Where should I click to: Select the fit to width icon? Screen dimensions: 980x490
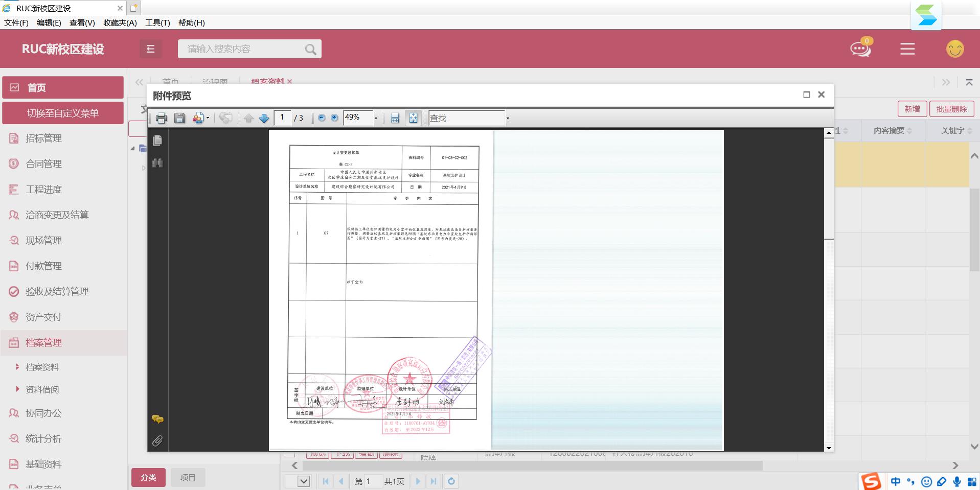[395, 118]
